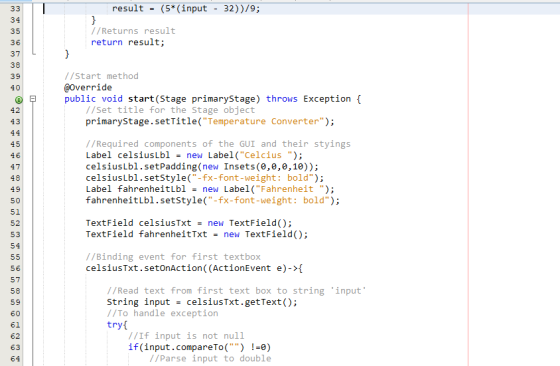Click the '//Parse input to double' comment
This screenshot has height=366, width=560.
pos(210,359)
